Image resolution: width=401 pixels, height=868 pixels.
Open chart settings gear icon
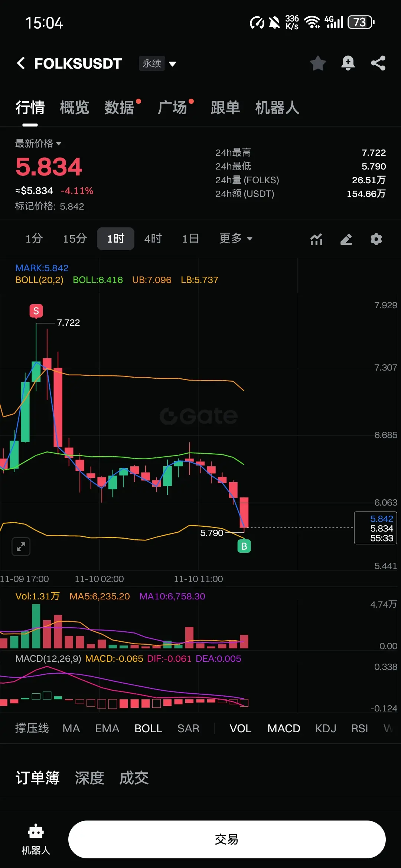(x=376, y=239)
